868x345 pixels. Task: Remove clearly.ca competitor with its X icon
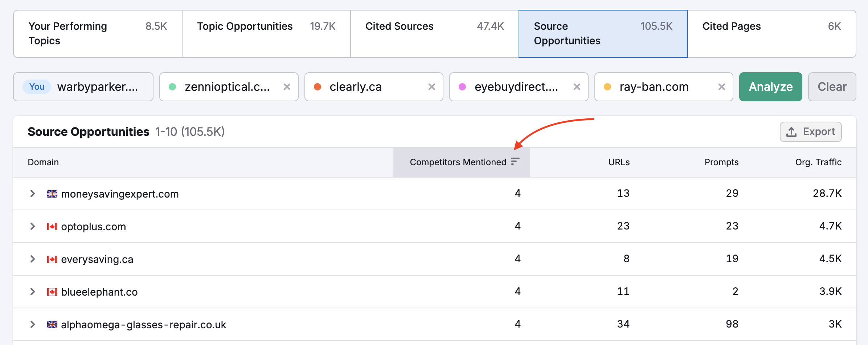[431, 87]
